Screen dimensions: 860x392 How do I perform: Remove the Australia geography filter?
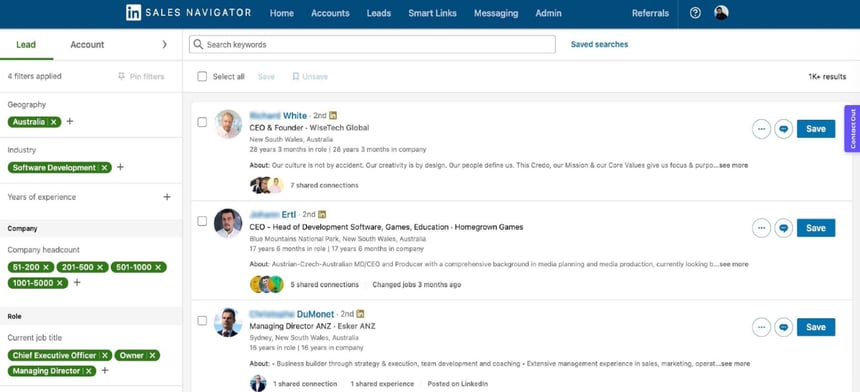[53, 122]
